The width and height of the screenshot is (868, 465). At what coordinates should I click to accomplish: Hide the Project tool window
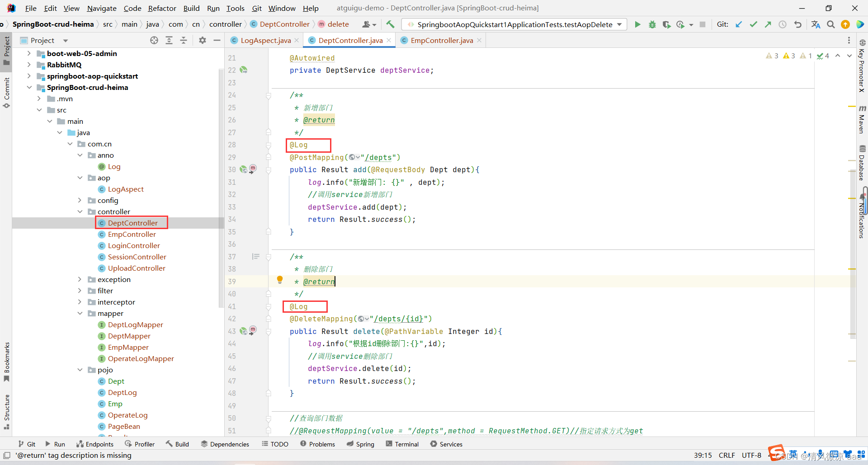point(217,40)
